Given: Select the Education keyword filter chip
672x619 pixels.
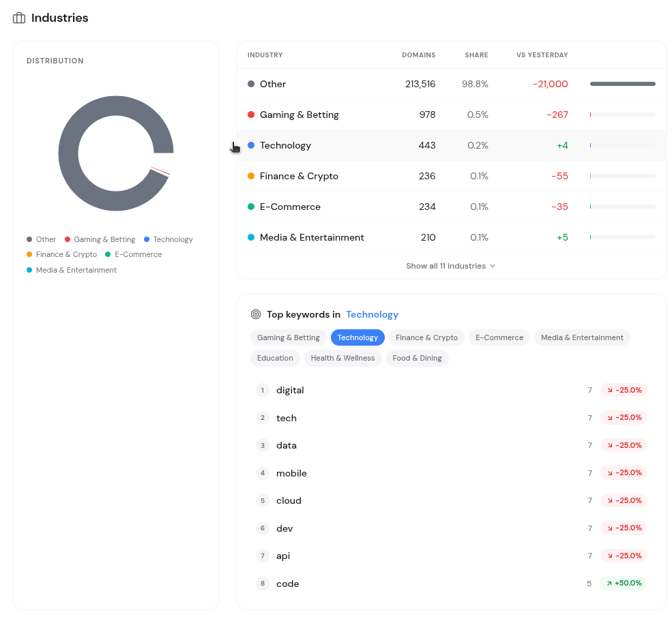Looking at the screenshot, I should click(x=275, y=358).
